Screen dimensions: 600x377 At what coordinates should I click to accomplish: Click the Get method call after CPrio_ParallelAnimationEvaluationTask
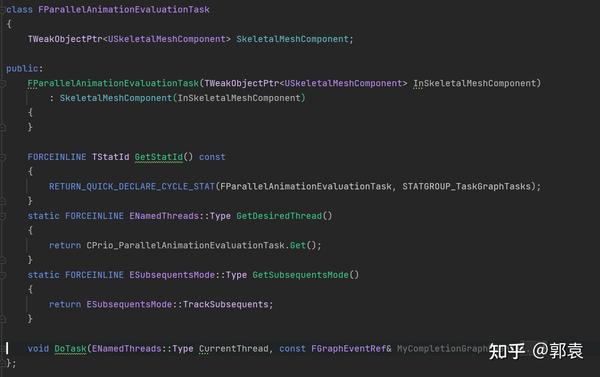[298, 245]
